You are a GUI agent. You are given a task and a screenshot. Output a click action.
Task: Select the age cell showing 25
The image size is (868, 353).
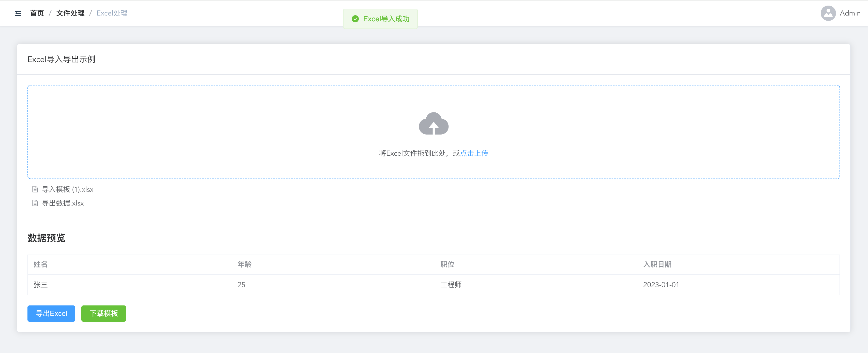tap(333, 285)
